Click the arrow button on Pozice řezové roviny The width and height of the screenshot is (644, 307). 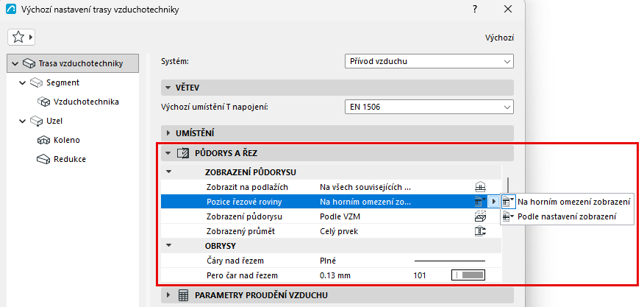495,202
